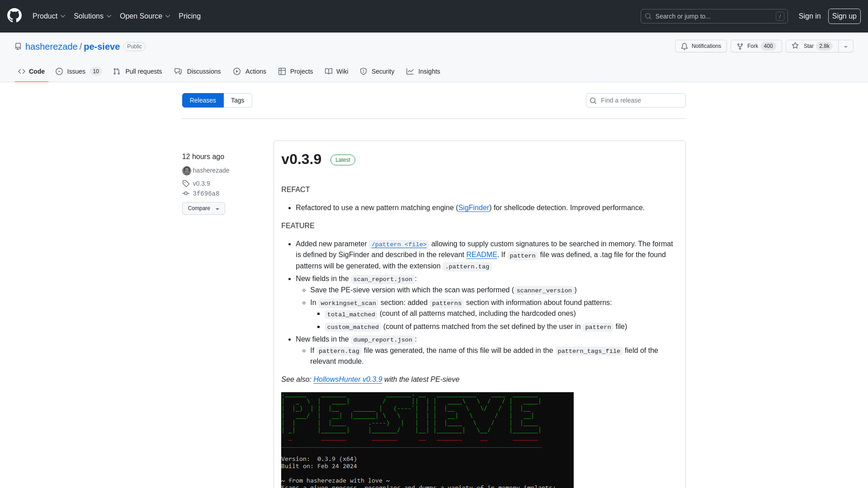Open the SigFinder link

[x=473, y=208]
